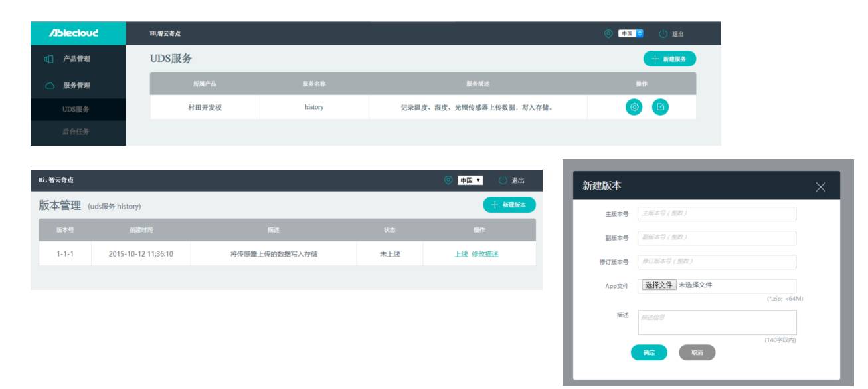Click the history service name cell
Image resolution: width=868 pixels, height=389 pixels.
click(314, 107)
